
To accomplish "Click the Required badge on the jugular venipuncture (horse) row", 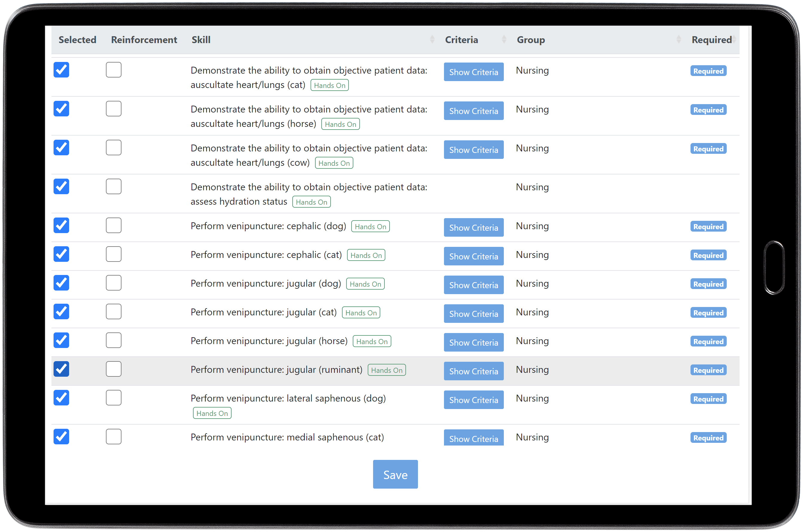I will click(708, 341).
